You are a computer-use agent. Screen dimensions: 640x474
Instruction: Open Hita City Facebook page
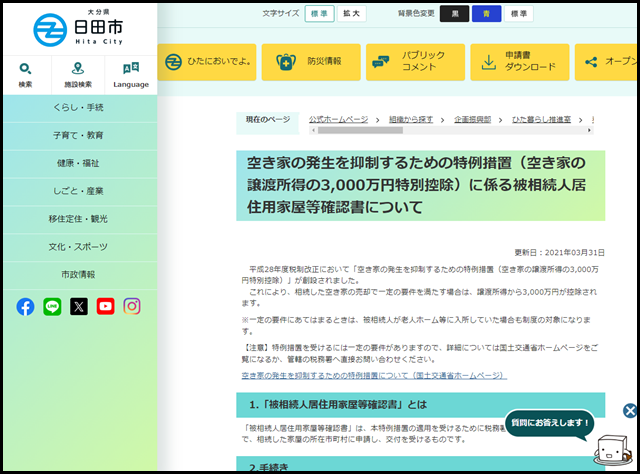(x=25, y=307)
